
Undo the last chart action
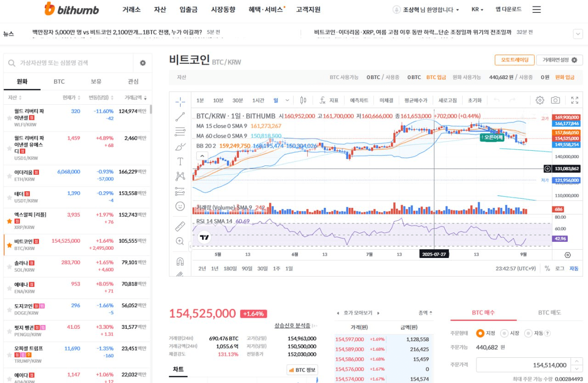point(497,100)
